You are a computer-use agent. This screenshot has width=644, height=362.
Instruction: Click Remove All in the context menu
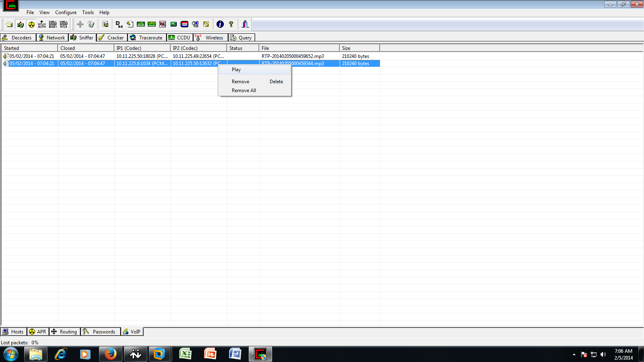244,90
